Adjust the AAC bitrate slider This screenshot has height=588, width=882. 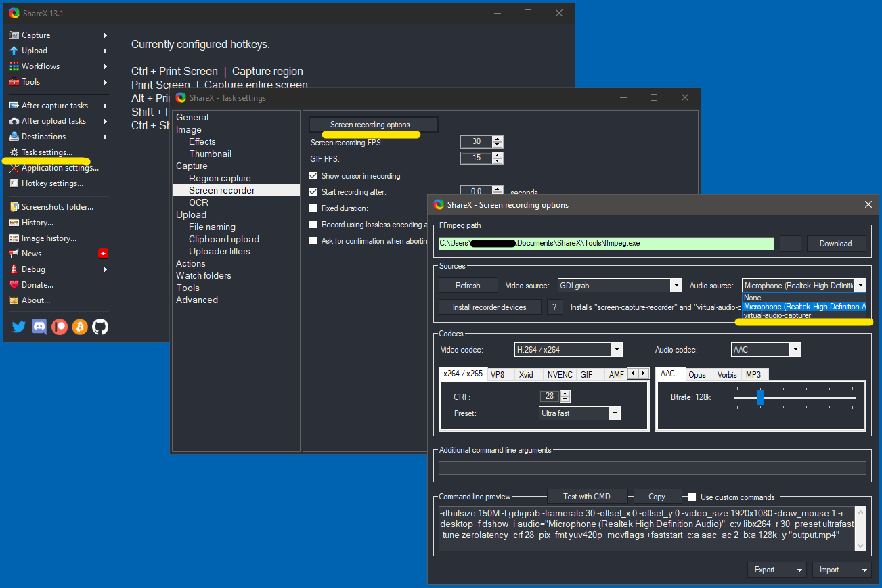click(x=759, y=398)
